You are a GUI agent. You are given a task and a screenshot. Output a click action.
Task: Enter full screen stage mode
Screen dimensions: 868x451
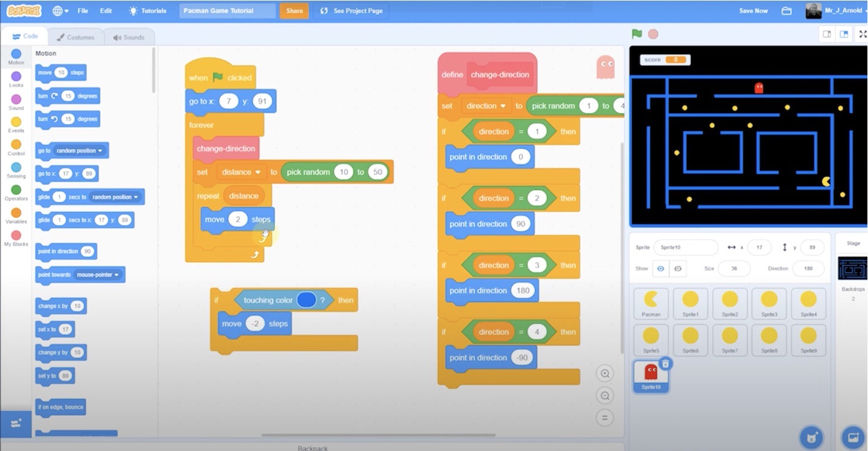coord(863,34)
